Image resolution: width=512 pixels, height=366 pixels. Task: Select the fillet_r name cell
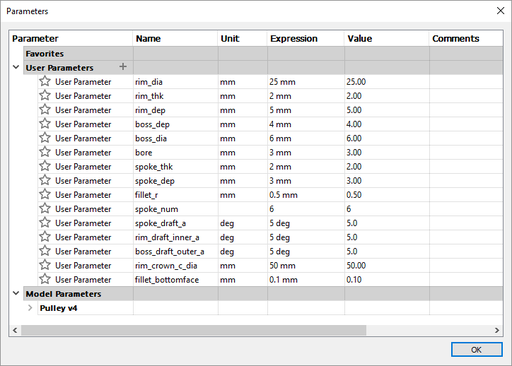176,195
